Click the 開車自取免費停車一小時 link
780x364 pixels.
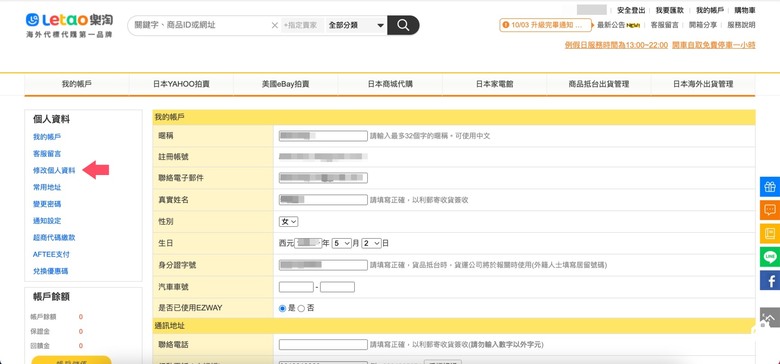point(714,45)
